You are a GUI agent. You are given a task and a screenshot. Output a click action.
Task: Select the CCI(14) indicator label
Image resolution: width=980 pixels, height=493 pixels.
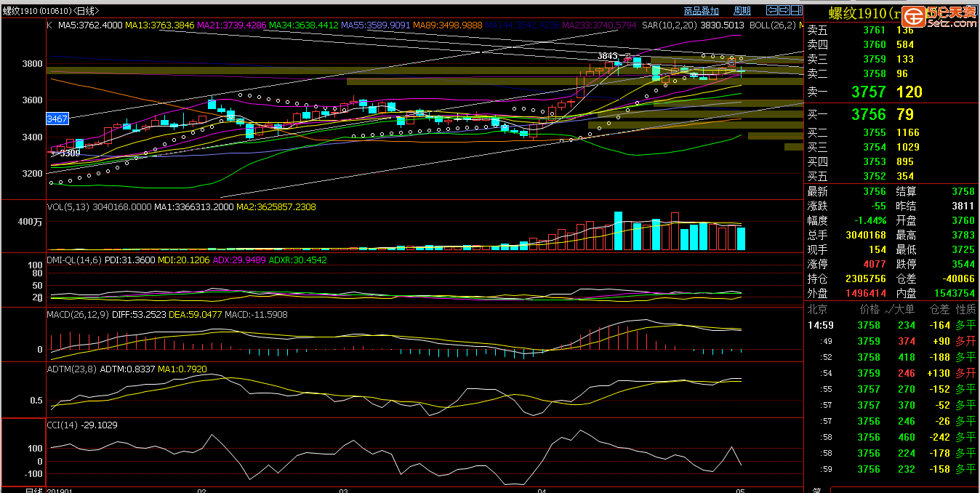click(x=63, y=425)
